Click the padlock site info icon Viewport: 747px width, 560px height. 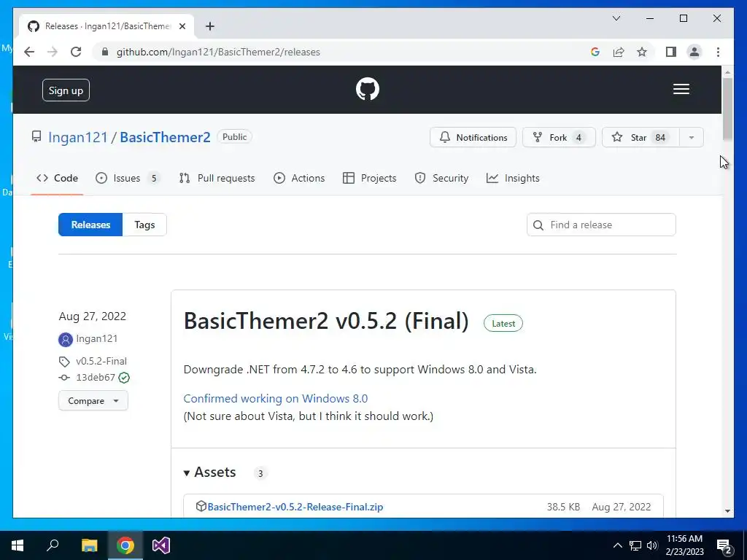(x=105, y=52)
